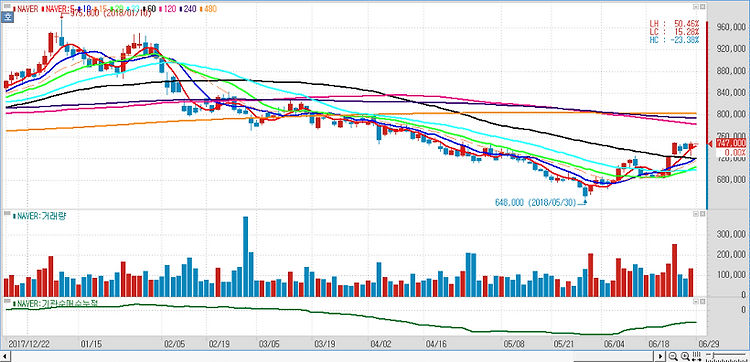Select the green 20-day moving average legend
Screen dimensions: 750x362
coord(116,9)
